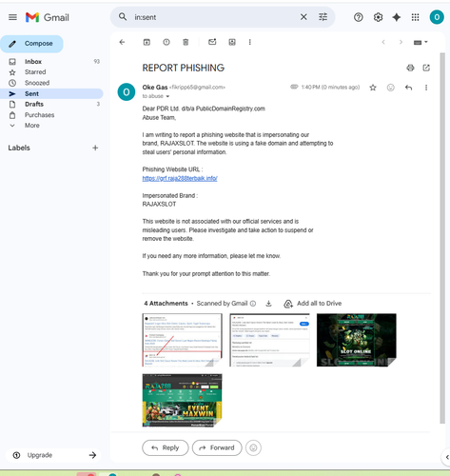
Task: Open the Google account avatar
Action: [437, 17]
